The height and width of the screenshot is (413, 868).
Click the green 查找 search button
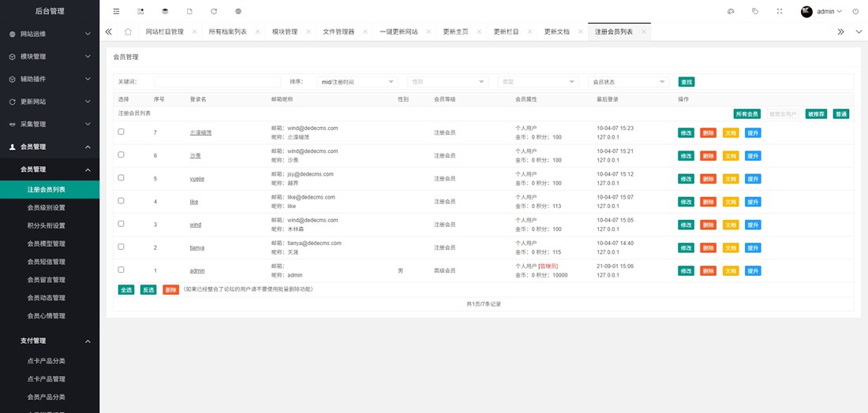687,82
